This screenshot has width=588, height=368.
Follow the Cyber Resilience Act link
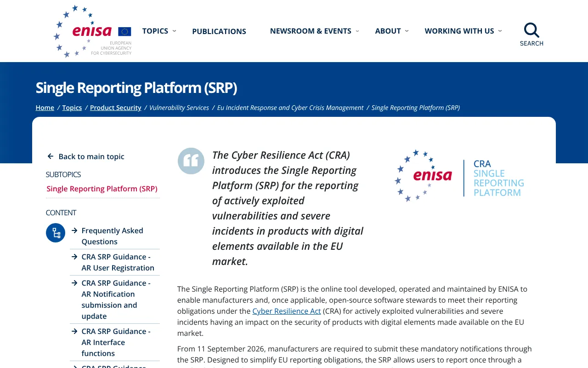coord(287,311)
